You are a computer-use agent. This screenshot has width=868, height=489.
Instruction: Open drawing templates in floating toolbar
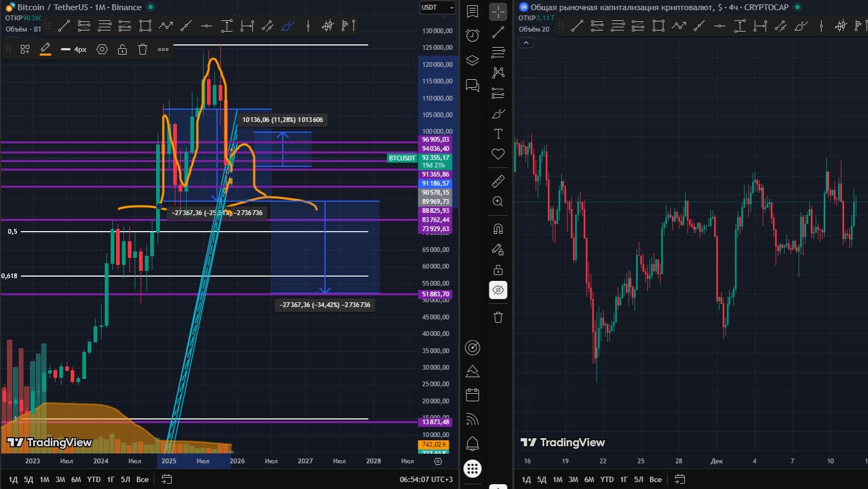[25, 49]
